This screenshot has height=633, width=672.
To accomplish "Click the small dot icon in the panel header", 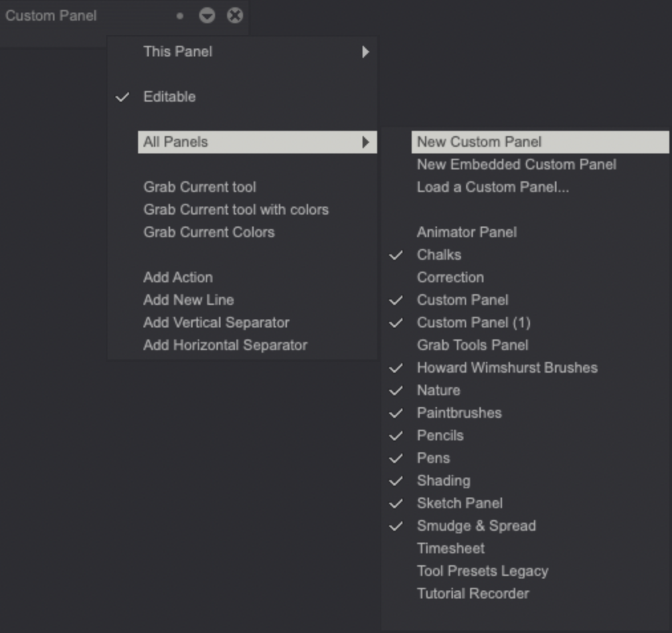I will [179, 15].
